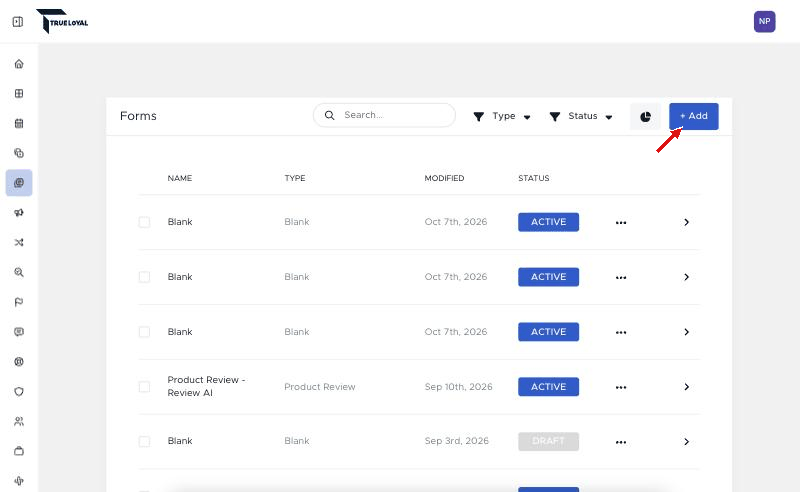Image resolution: width=800 pixels, height=492 pixels.
Task: Open the calendar icon in the sidebar
Action: (19, 123)
